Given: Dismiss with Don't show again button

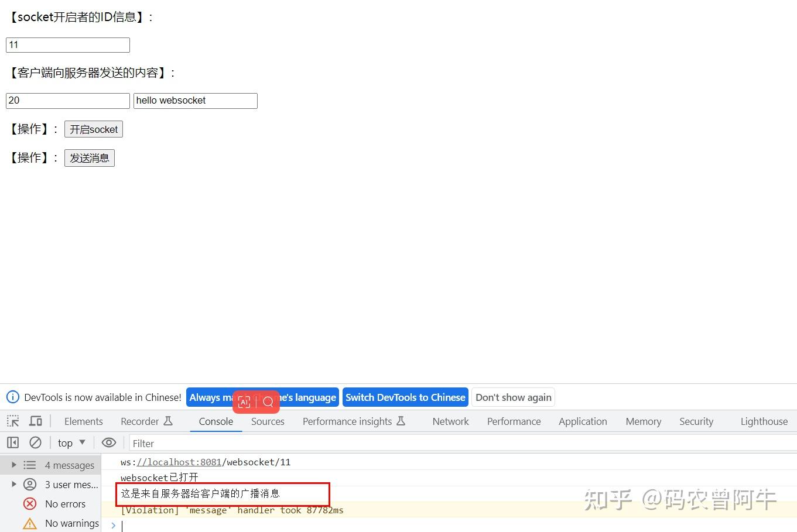Looking at the screenshot, I should coord(514,397).
